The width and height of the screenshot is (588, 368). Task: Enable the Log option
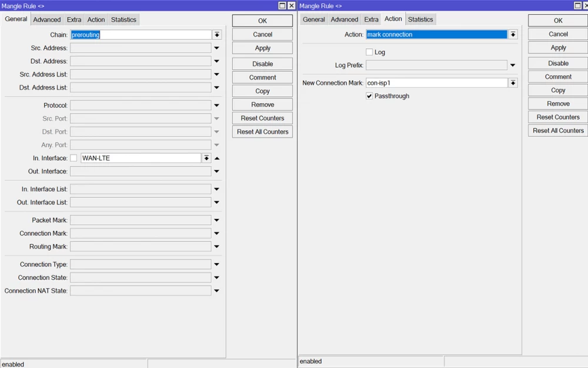tap(369, 52)
